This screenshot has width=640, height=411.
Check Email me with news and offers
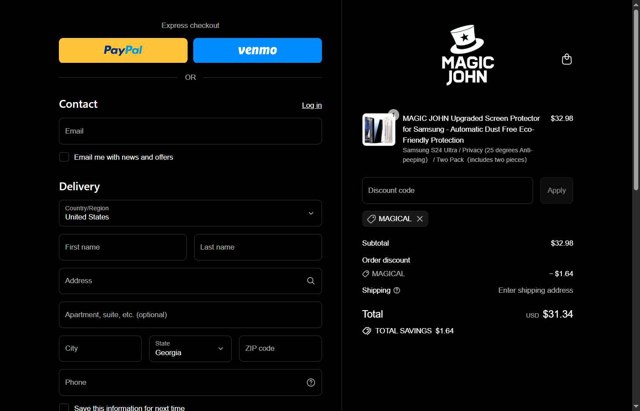[64, 157]
